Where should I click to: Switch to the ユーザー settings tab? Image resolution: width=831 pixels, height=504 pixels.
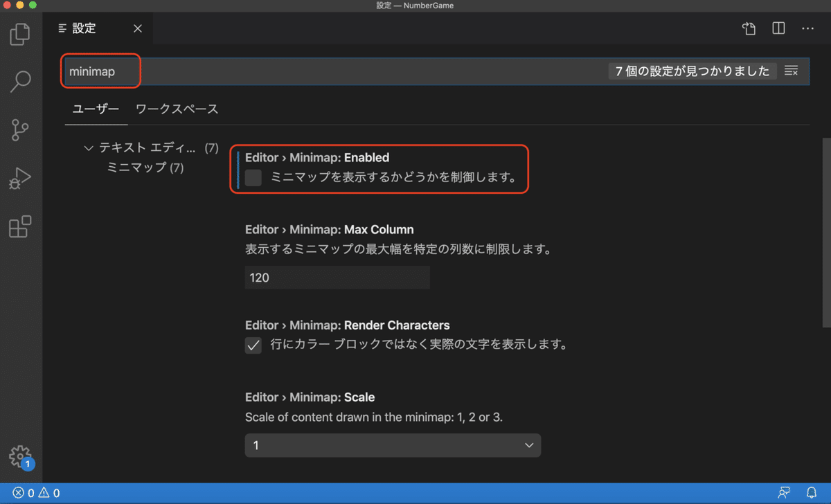(96, 109)
